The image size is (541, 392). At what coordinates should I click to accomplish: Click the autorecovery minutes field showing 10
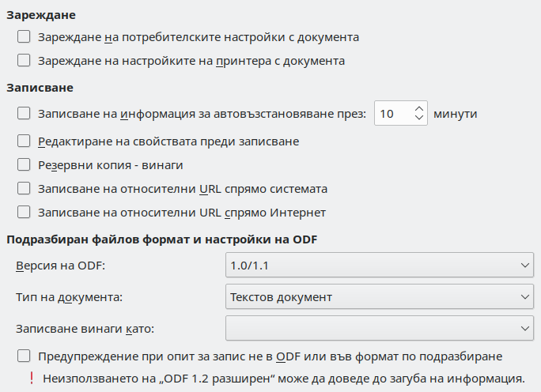pyautogui.click(x=392, y=114)
